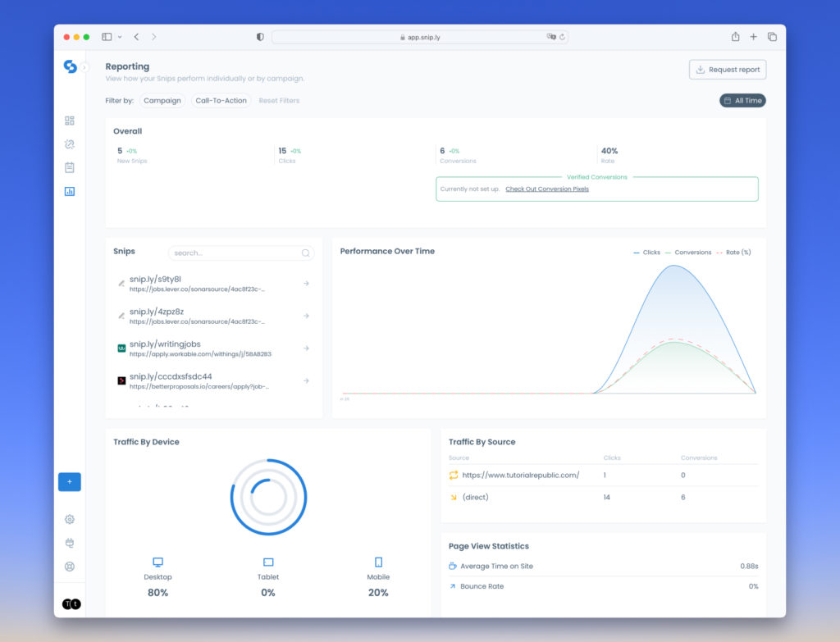Screen dimensions: 840x642
Task: Click the Request report button
Action: [728, 70]
